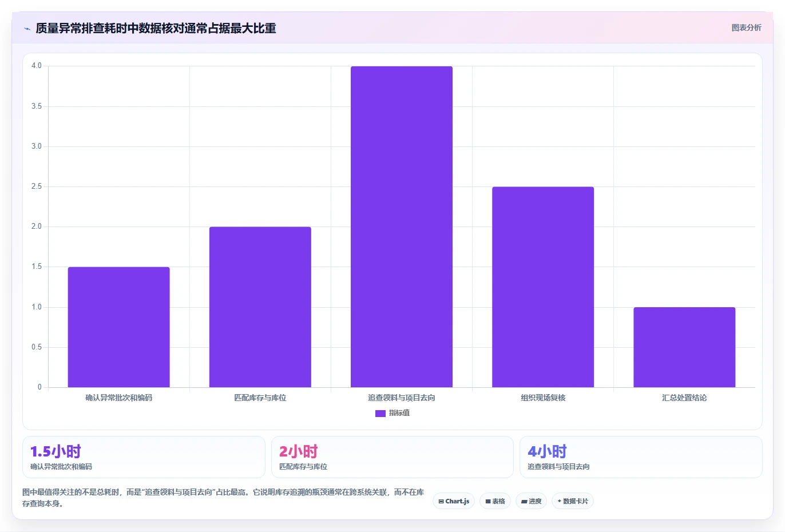Screen dimensions: 785x532
Task: Click the 2小时 stat card value
Action: point(298,451)
